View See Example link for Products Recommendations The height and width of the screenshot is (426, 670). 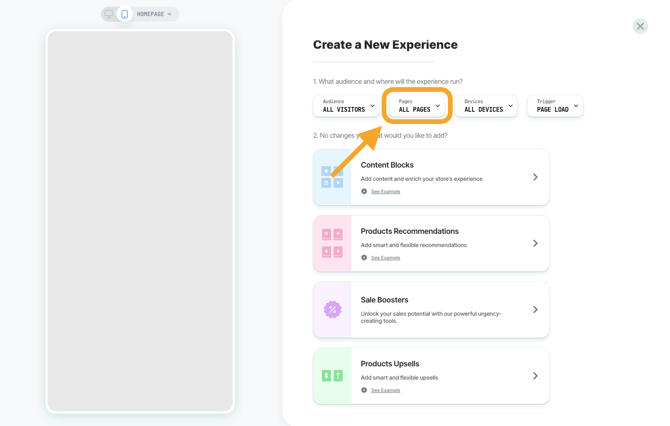coord(385,258)
